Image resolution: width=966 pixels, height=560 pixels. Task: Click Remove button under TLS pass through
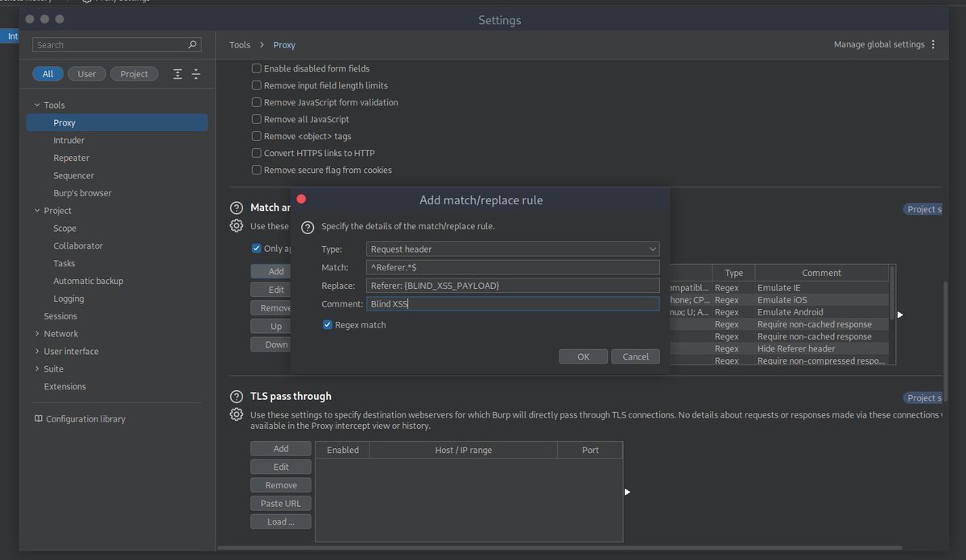pos(281,486)
